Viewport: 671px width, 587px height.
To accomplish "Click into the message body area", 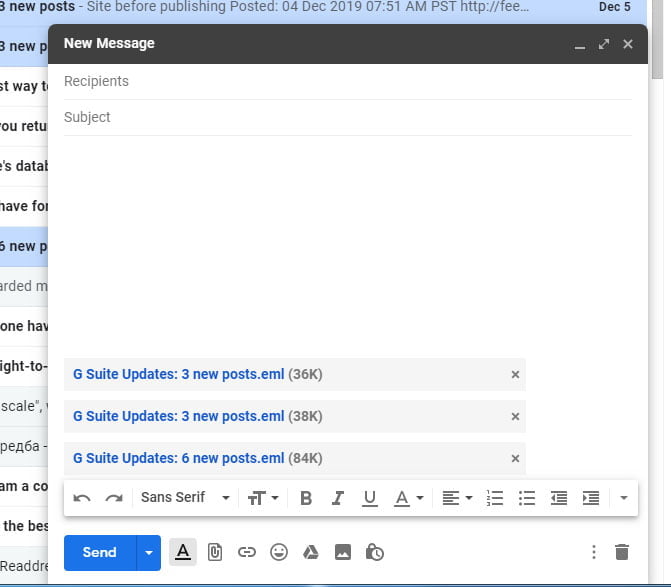I will [347, 246].
